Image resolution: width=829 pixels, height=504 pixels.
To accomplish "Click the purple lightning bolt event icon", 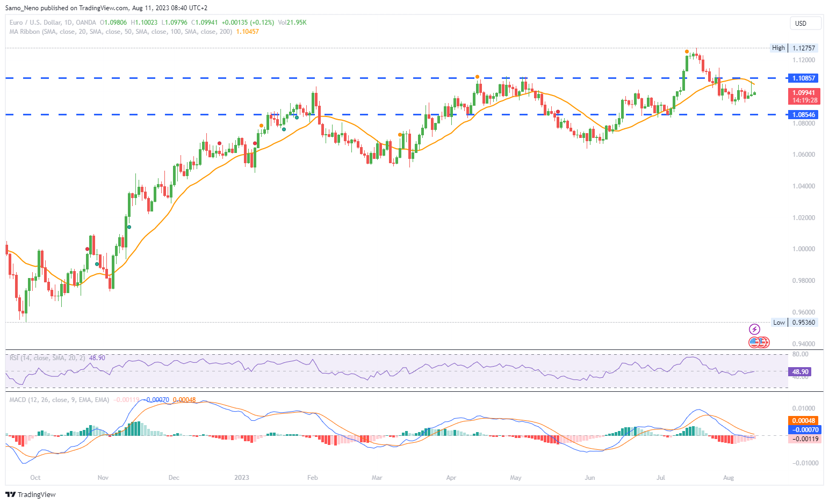I will (x=754, y=330).
